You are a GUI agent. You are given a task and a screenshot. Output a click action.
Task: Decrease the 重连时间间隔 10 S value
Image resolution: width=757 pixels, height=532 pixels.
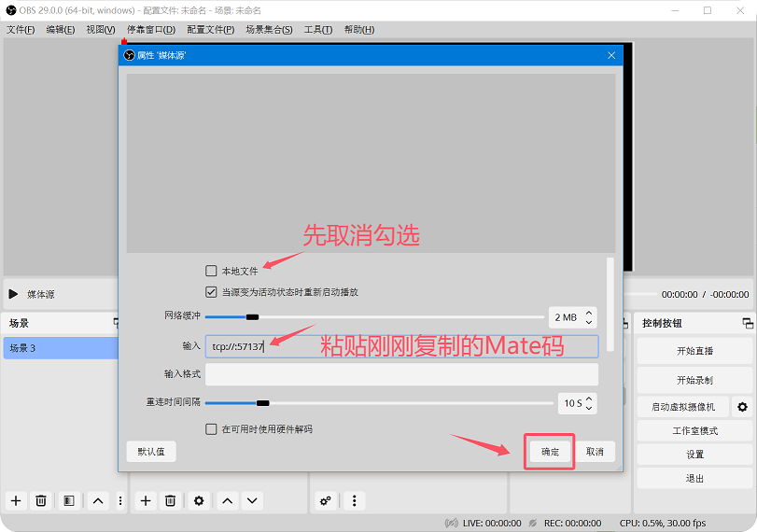(x=589, y=408)
